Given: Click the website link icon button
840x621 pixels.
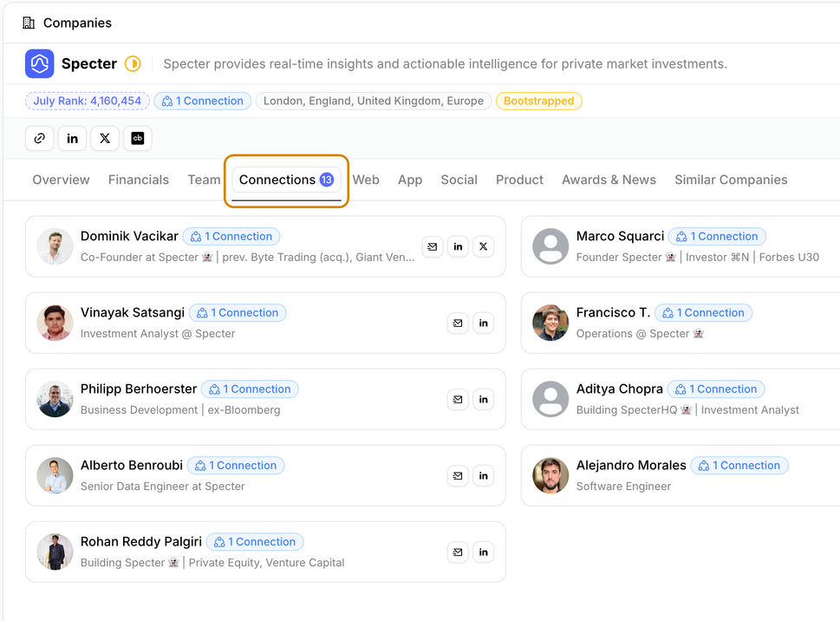Looking at the screenshot, I should click(x=39, y=138).
